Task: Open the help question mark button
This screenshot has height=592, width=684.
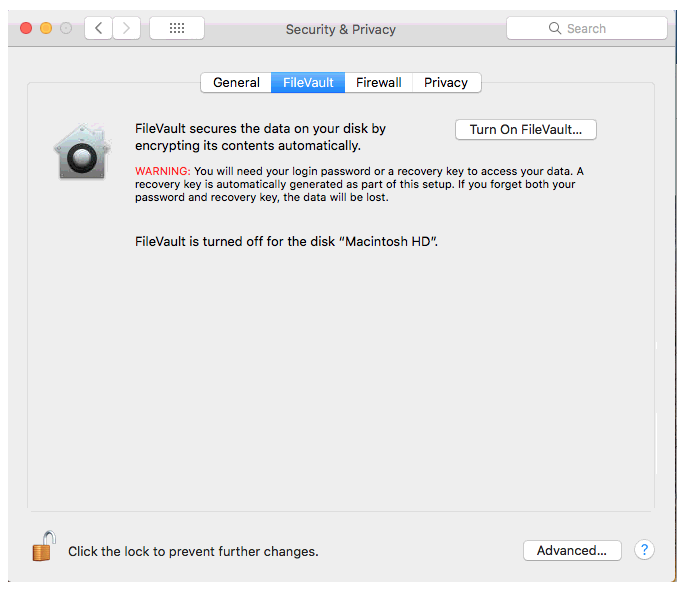Action: [x=644, y=550]
